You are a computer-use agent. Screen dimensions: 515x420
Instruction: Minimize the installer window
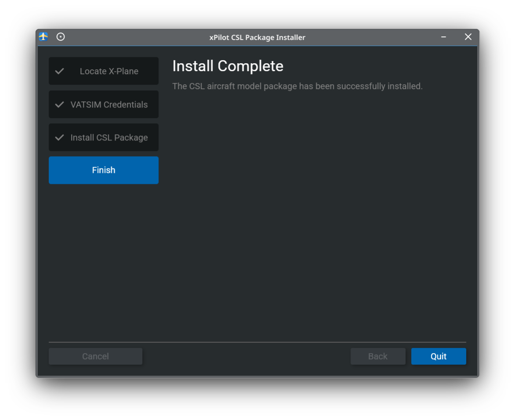tap(443, 37)
